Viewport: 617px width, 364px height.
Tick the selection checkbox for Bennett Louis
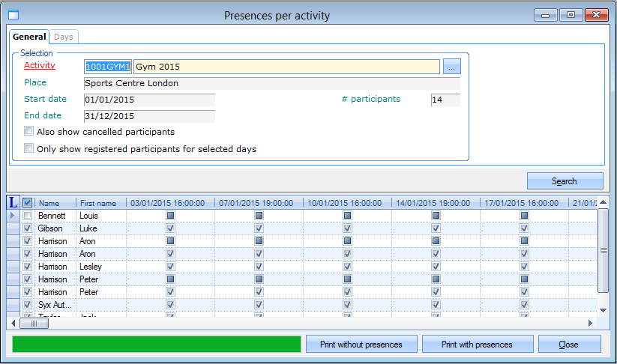pos(28,216)
